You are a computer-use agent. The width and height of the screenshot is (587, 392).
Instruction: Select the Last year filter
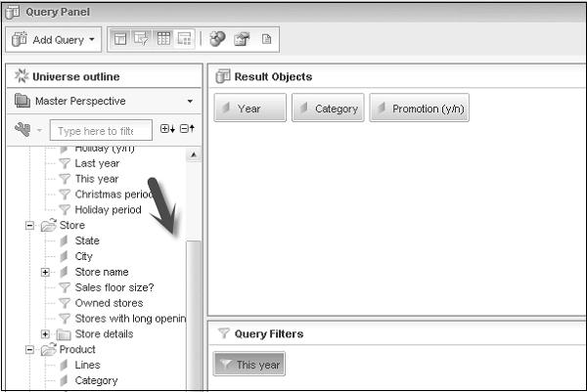coord(97,163)
